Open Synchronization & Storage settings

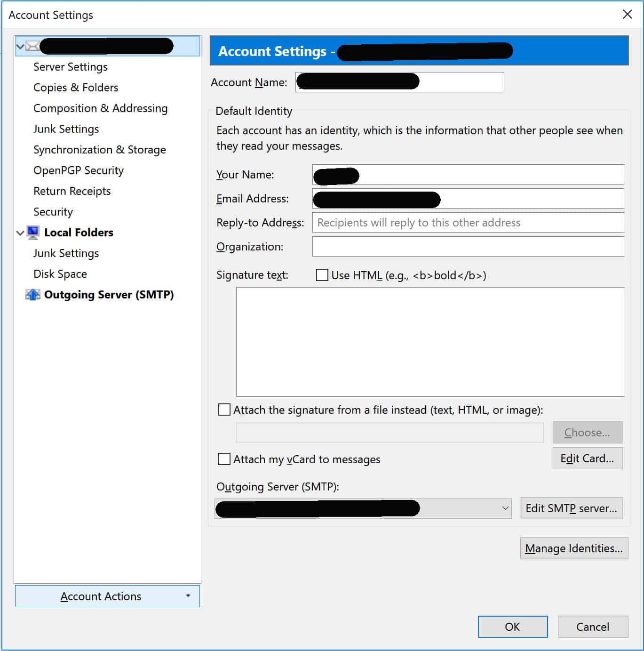pyautogui.click(x=99, y=149)
